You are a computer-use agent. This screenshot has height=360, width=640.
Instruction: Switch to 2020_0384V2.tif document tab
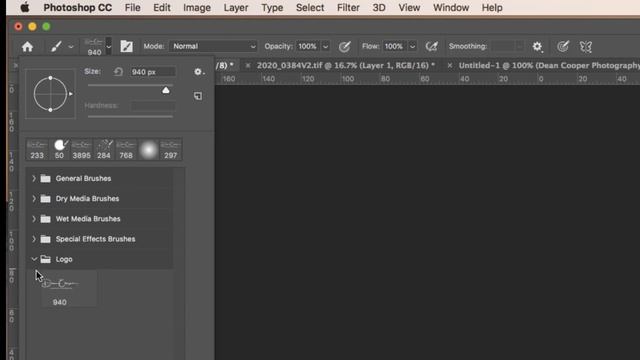[345, 65]
